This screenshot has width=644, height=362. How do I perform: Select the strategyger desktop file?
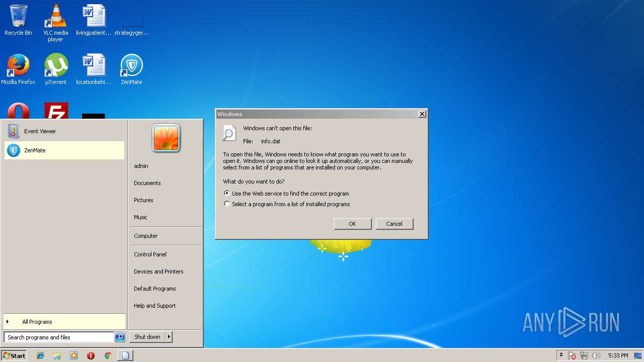(131, 24)
